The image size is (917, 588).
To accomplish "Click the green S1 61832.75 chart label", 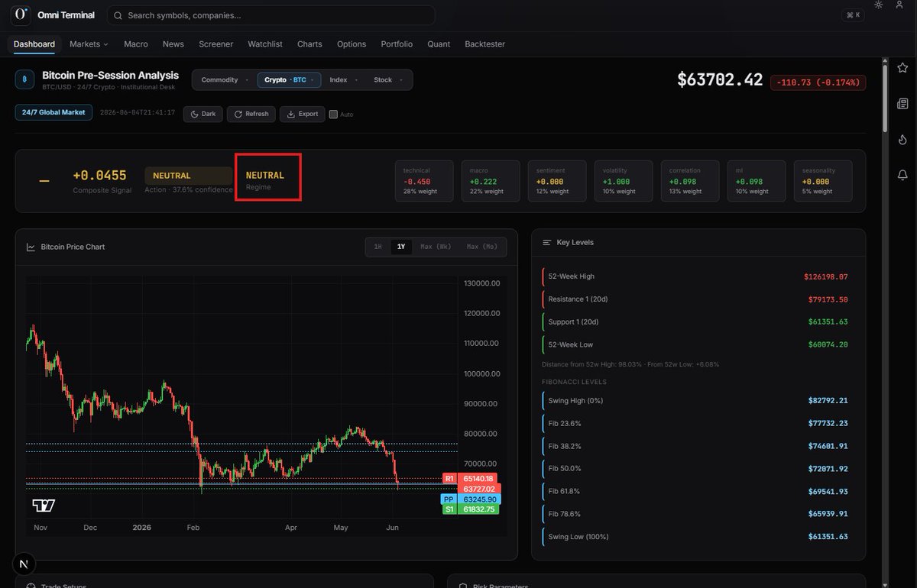I will tap(470, 509).
